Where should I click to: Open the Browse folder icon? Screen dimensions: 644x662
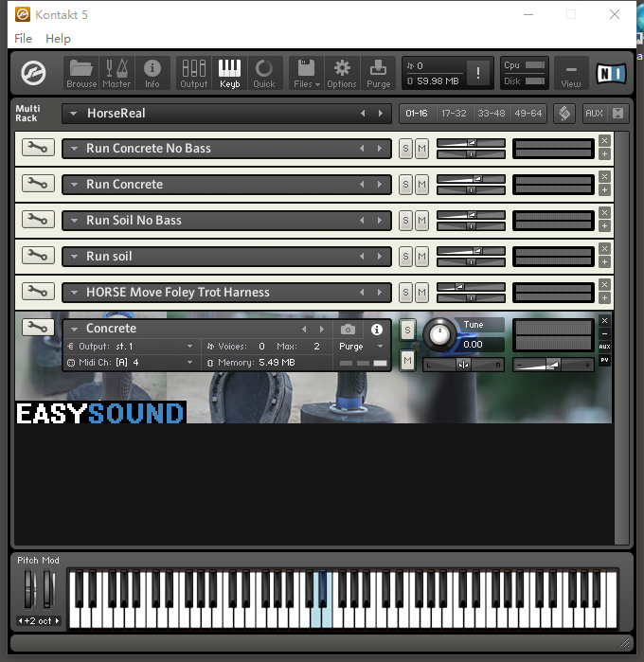coord(81,72)
